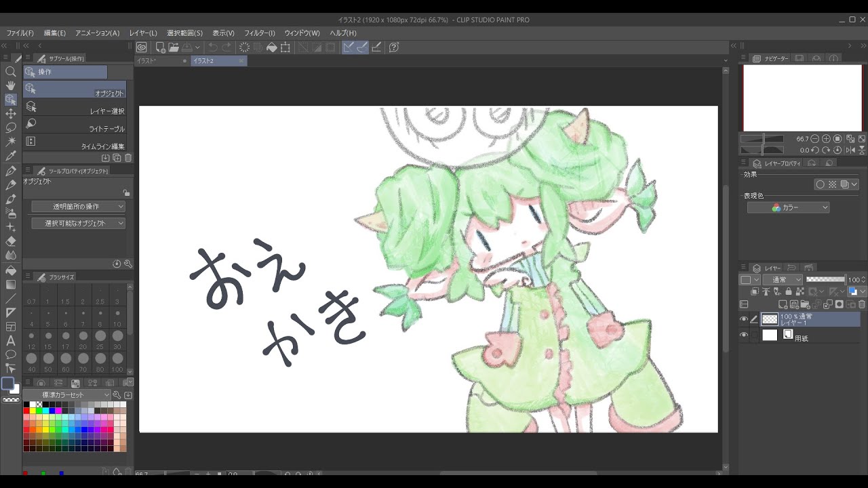Screen dimensions: 868x488
Task: Expand save icon dropdown arrow
Action: click(197, 47)
